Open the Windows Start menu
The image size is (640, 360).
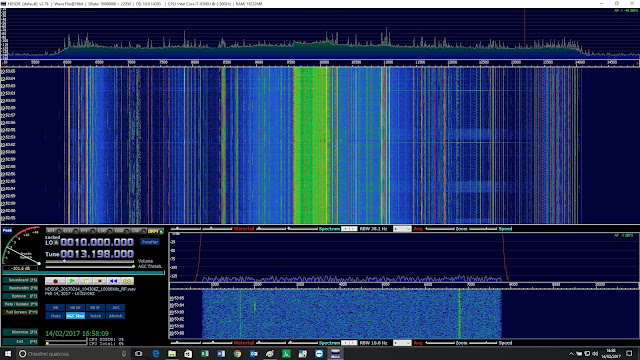tap(8, 353)
